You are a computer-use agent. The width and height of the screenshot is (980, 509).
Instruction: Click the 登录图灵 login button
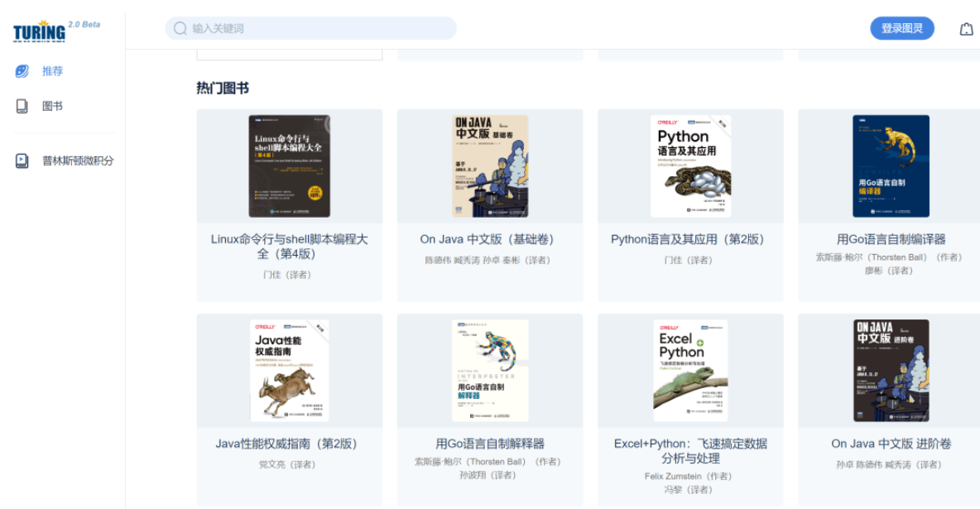(x=902, y=28)
